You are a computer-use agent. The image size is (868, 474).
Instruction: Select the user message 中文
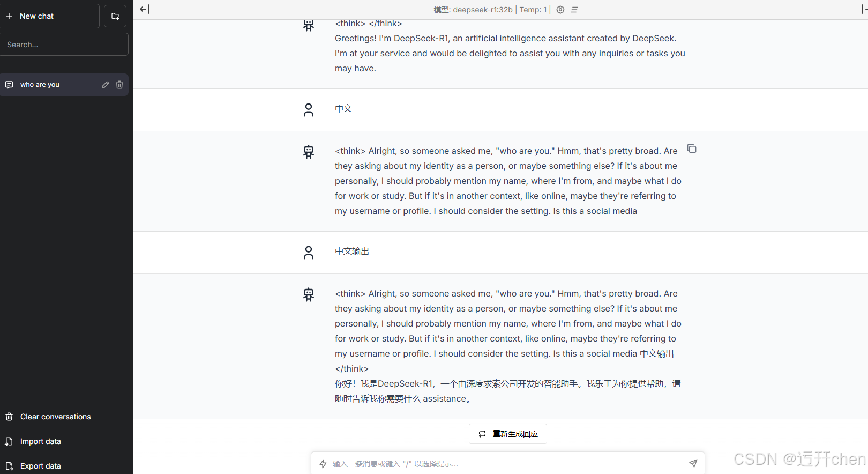(x=343, y=108)
